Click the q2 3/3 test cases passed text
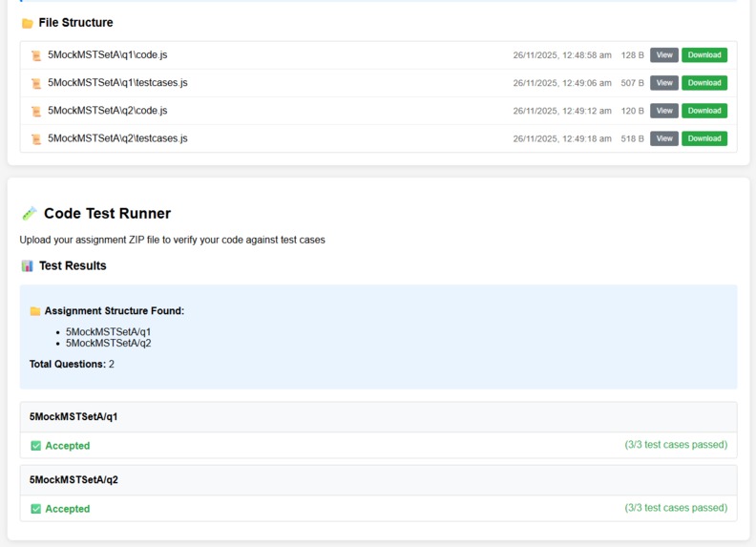 (676, 508)
